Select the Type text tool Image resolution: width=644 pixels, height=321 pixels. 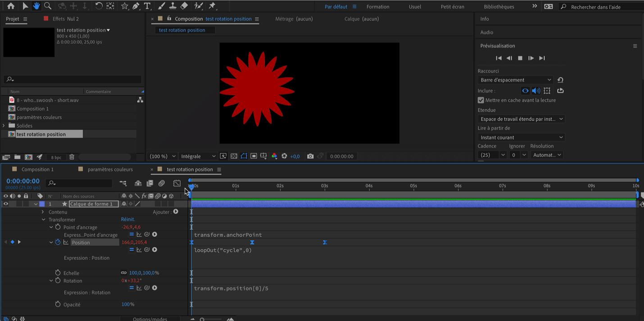[x=147, y=6]
